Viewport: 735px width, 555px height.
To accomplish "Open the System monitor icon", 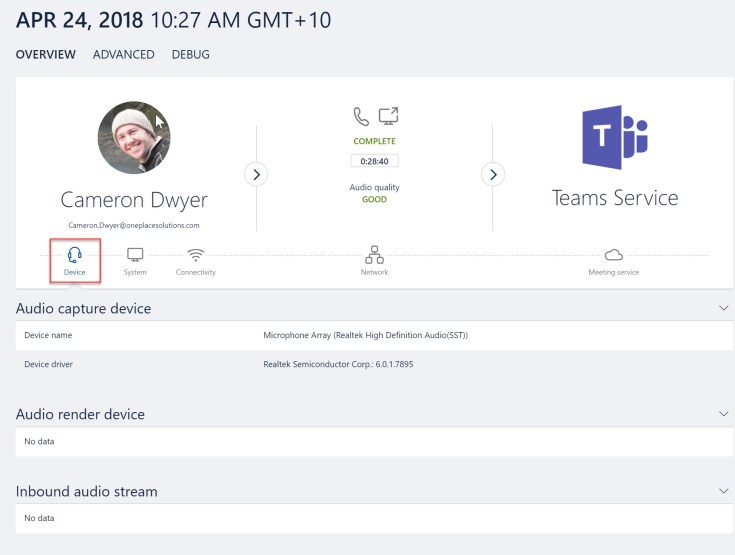I will click(x=135, y=256).
